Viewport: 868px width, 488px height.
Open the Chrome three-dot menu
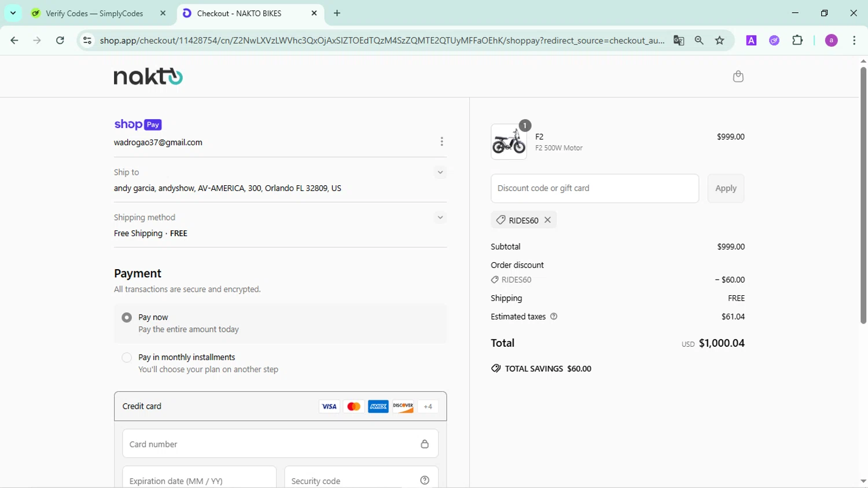854,41
